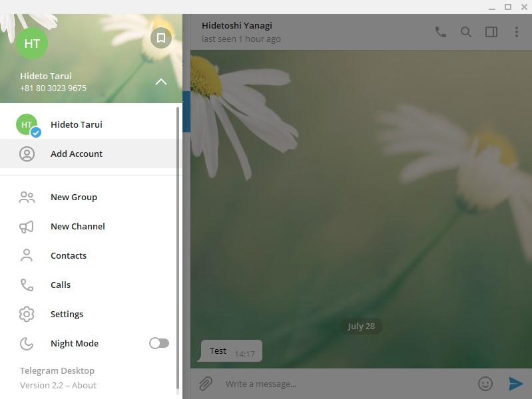The image size is (532, 399).
Task: Click the Calls phone icon in menu
Action: pos(27,285)
